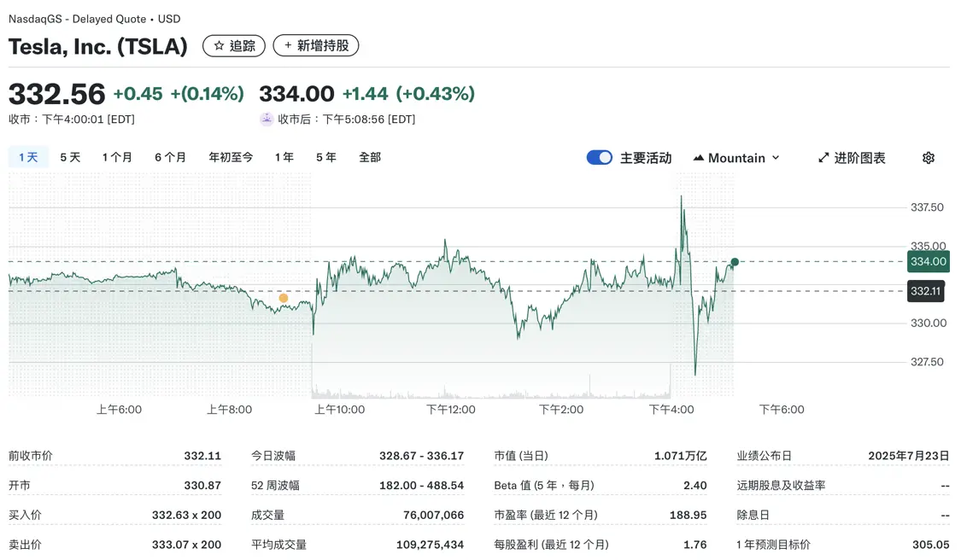Viewport: 961px width, 560px height.
Task: Open 进阶图表 advanced chart view
Action: [x=859, y=157]
